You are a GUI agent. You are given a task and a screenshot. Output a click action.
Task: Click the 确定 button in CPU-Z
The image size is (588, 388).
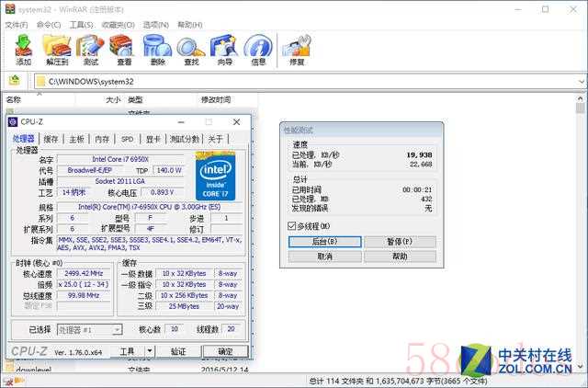[225, 351]
